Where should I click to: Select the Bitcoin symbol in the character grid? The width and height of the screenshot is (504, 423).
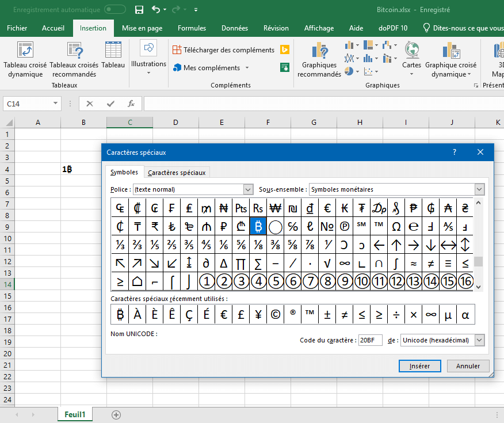pos(258,227)
